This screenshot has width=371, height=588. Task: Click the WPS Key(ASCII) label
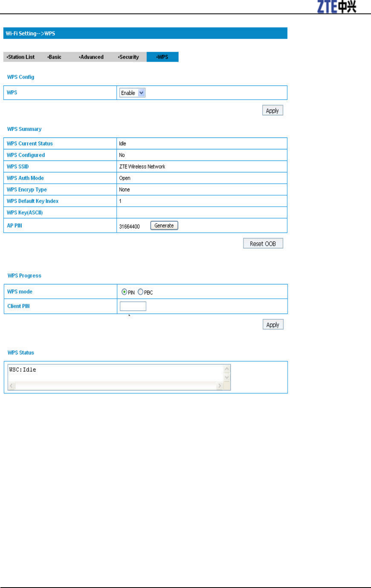coord(24,213)
